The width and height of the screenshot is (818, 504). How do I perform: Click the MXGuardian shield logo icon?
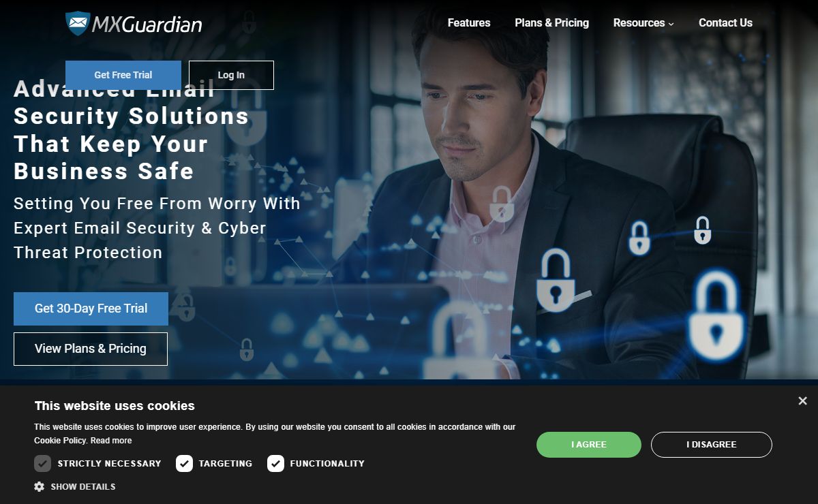pos(78,24)
